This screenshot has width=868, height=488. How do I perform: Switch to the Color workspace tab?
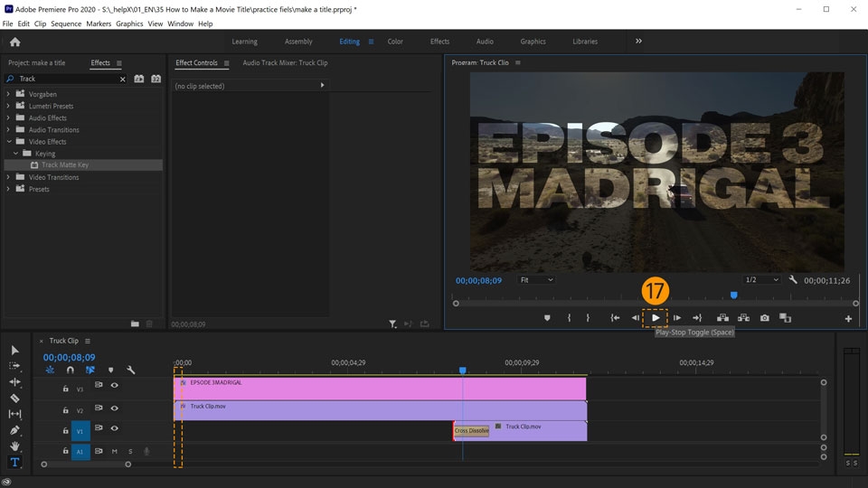(x=395, y=42)
